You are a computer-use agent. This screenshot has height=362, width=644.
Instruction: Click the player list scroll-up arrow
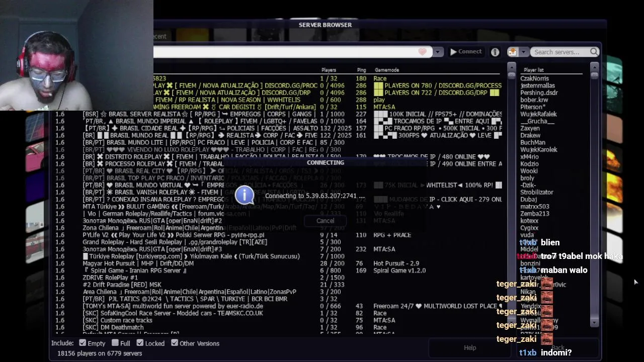tap(594, 67)
